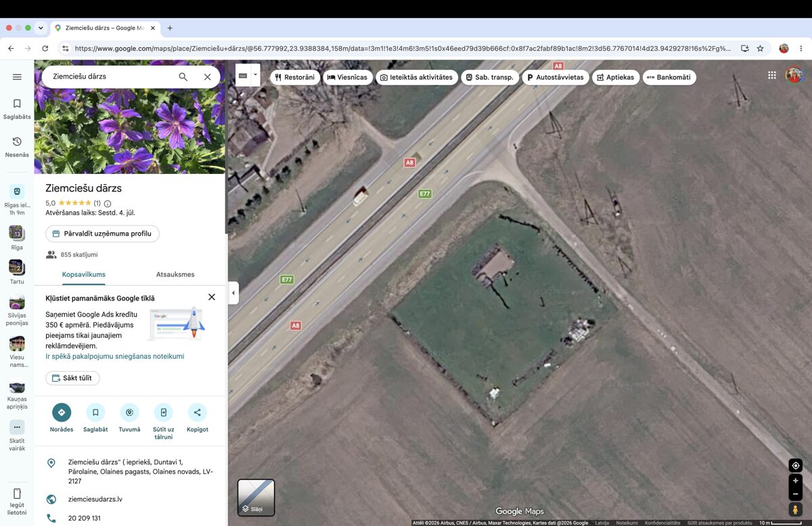The height and width of the screenshot is (526, 812).
Task: Switch to the Atsauksmes tab
Action: (x=175, y=274)
